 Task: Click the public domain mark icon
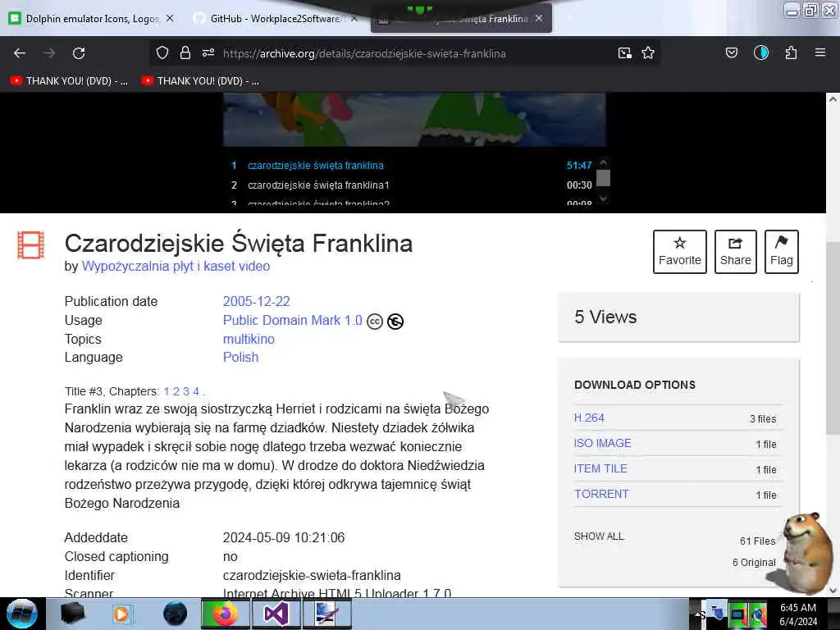pyautogui.click(x=395, y=322)
